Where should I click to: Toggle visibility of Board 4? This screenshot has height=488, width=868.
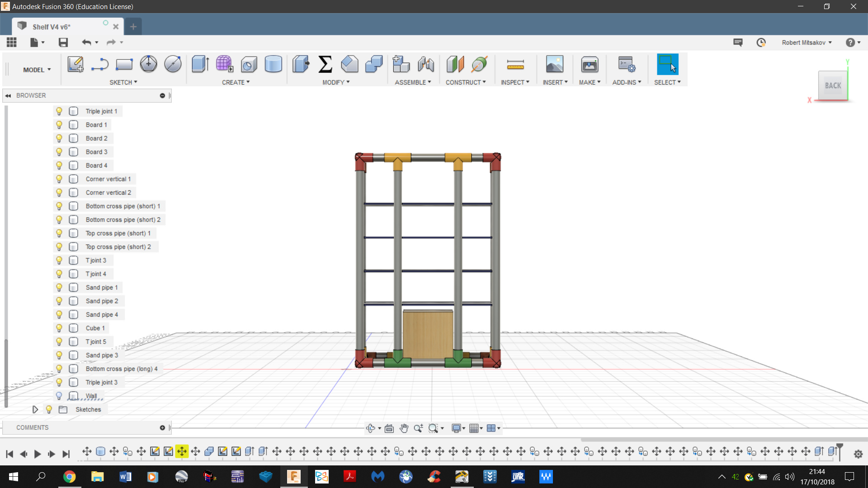[x=59, y=165]
